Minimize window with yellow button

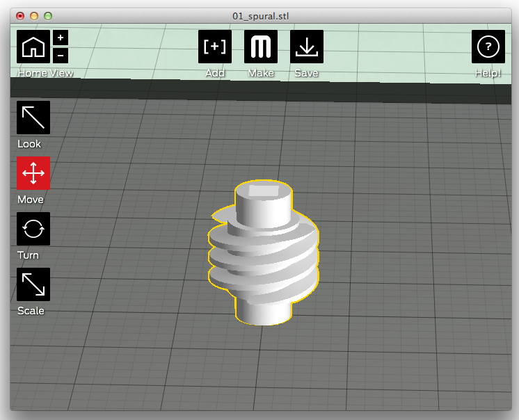coord(34,16)
